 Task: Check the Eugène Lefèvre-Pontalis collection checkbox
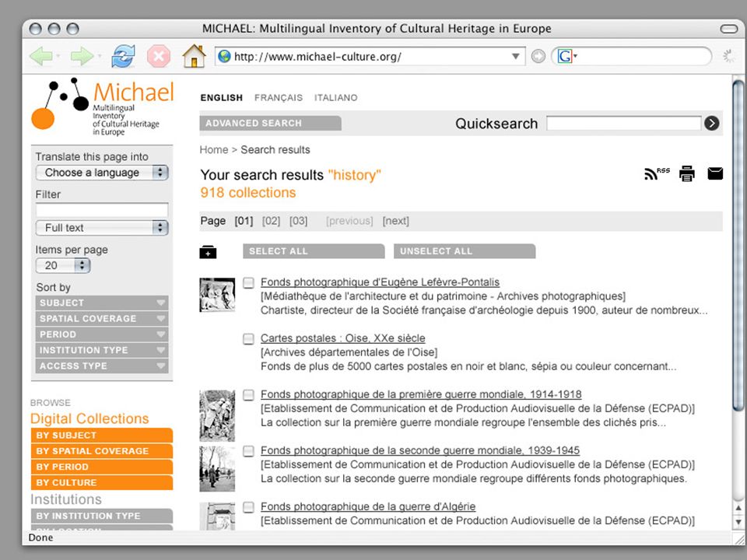click(x=248, y=283)
